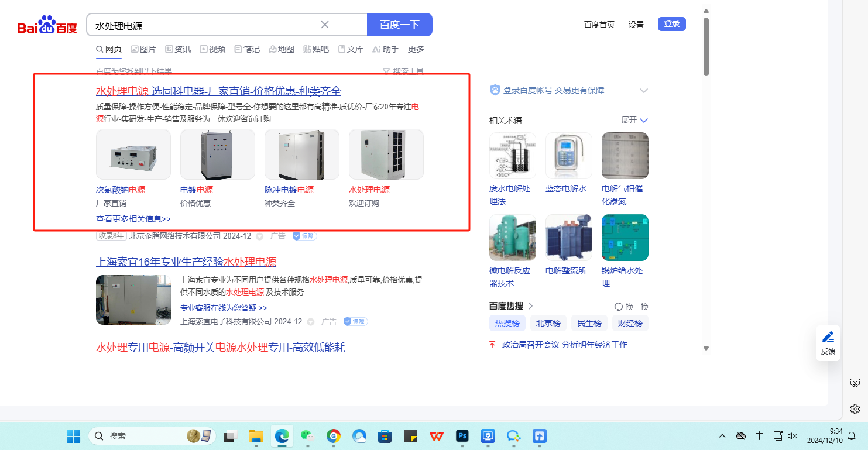Open the 设置 link at top

[x=636, y=25]
